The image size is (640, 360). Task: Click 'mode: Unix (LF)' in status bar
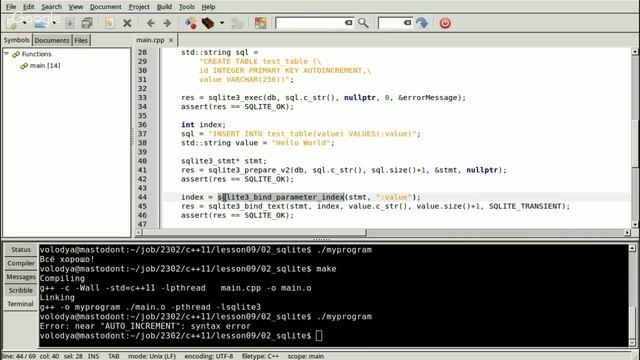tap(152, 356)
